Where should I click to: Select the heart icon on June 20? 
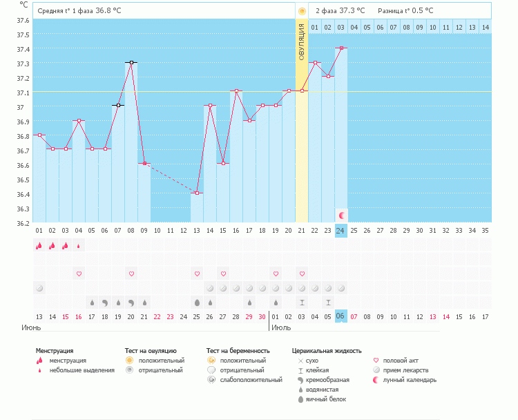click(x=131, y=274)
